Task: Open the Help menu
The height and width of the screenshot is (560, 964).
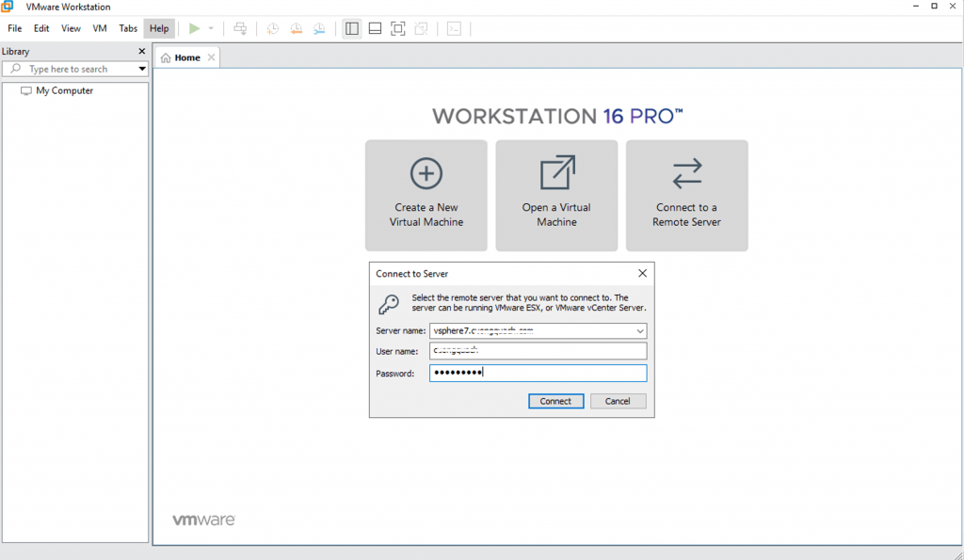Action: click(159, 28)
